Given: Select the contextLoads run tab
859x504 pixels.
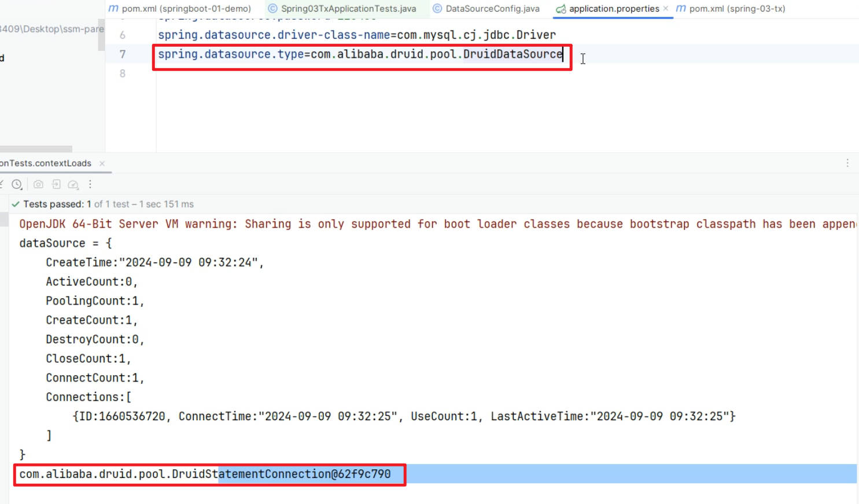Looking at the screenshot, I should (x=46, y=164).
